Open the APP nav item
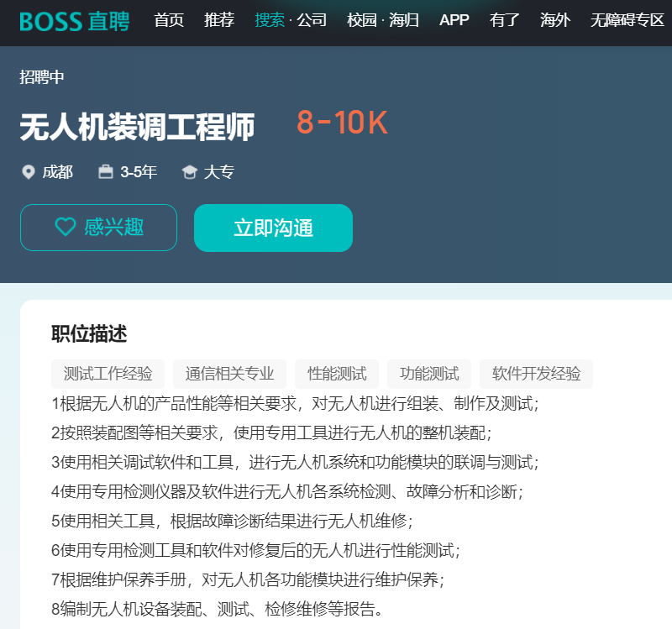Screen dimensions: 672x629 [x=454, y=20]
